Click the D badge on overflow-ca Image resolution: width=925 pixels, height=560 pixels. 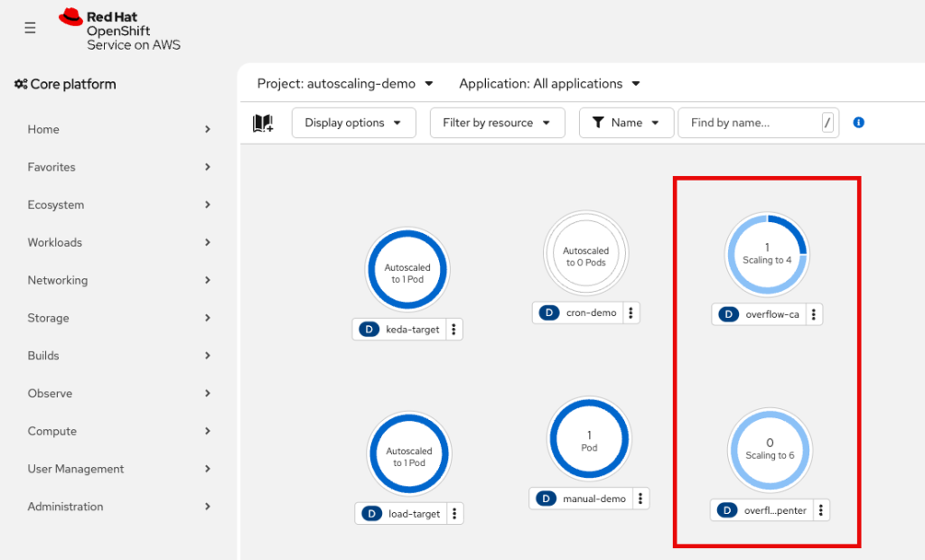pyautogui.click(x=728, y=314)
